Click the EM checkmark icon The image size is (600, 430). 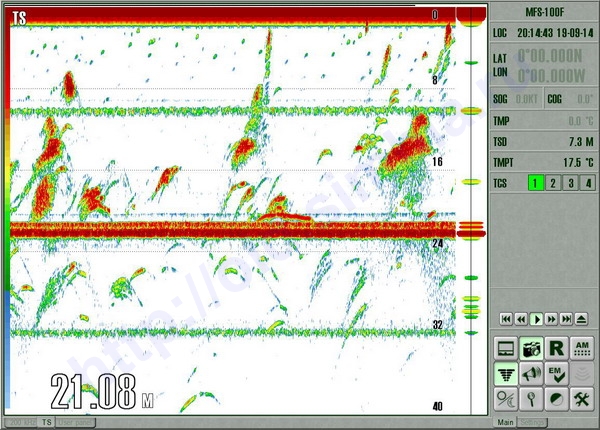pyautogui.click(x=556, y=374)
